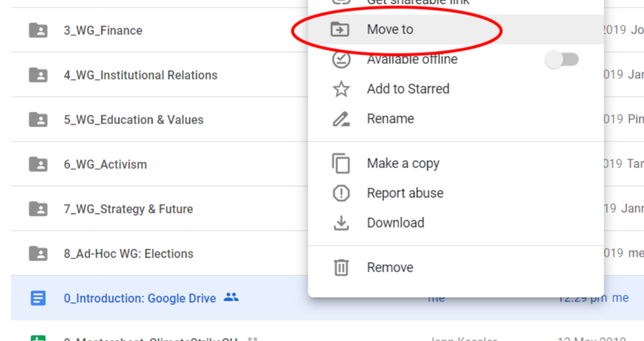Click the trash can Remove icon

click(x=341, y=267)
